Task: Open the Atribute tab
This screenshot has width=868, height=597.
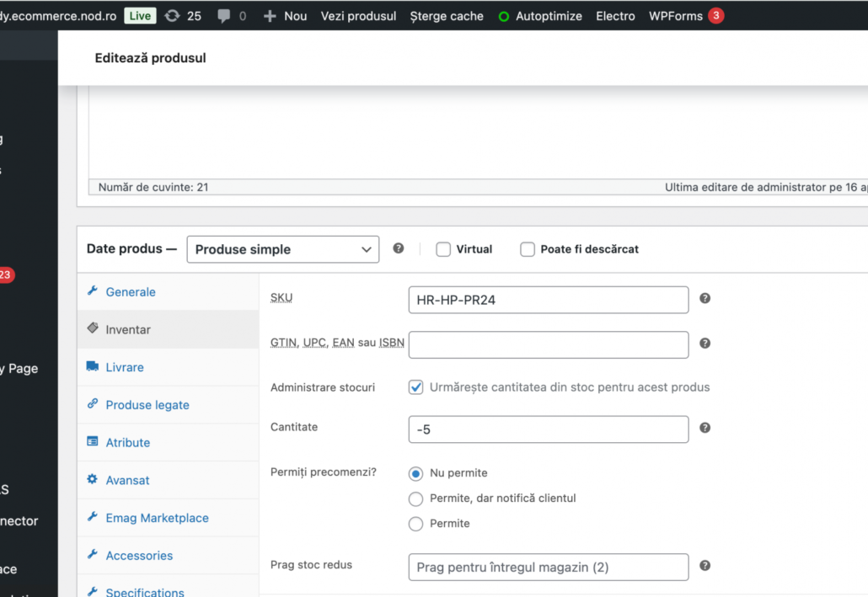Action: click(x=169, y=442)
